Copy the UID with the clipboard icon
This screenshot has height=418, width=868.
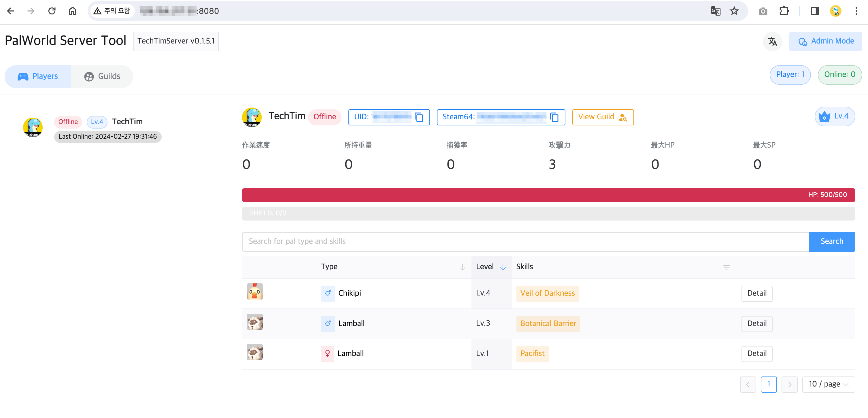click(x=419, y=117)
